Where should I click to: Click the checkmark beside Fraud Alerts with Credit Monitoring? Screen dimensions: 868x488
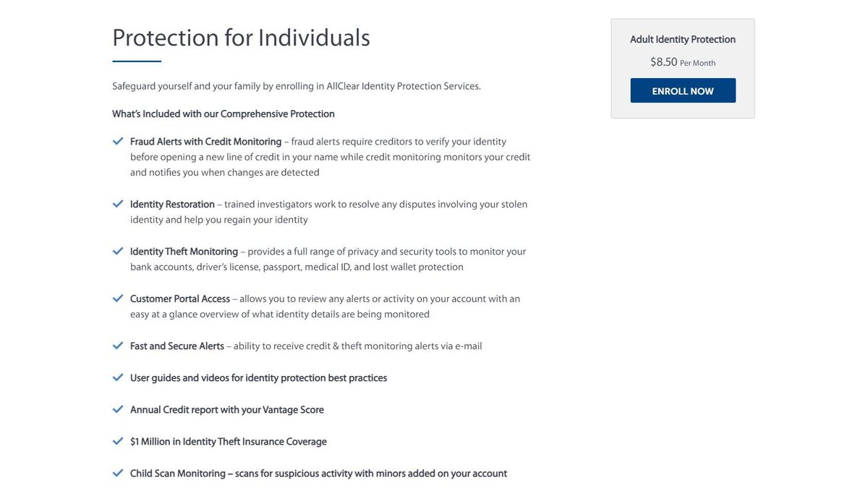(x=118, y=141)
